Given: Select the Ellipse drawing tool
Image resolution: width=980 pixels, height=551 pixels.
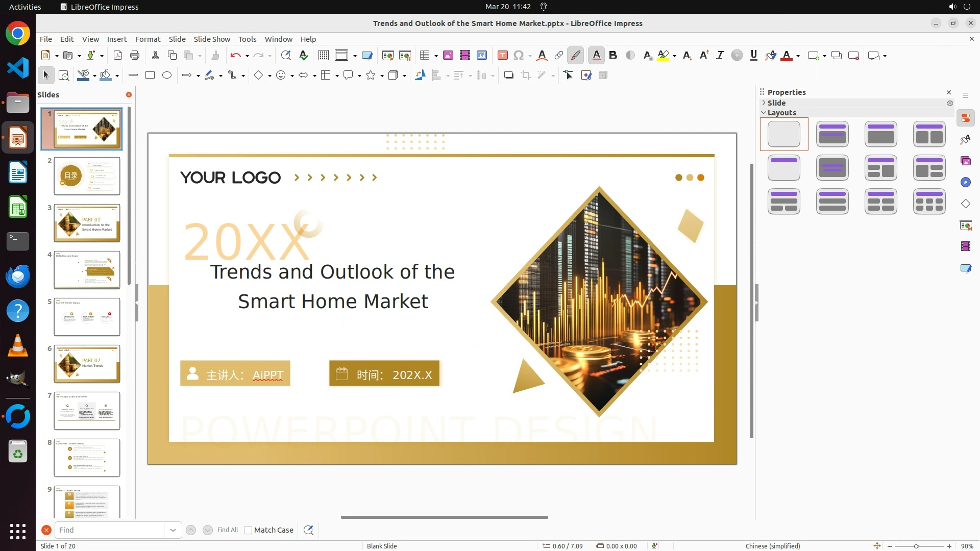Looking at the screenshot, I should (x=167, y=76).
